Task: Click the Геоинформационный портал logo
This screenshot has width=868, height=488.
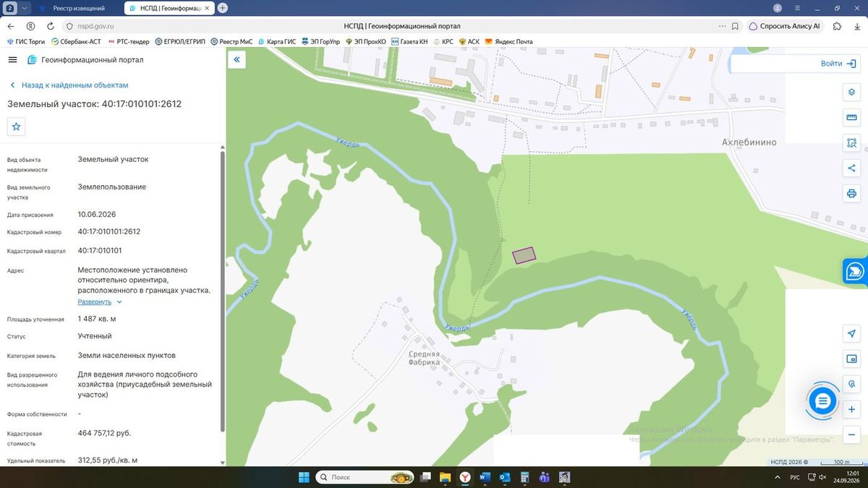Action: click(x=85, y=60)
